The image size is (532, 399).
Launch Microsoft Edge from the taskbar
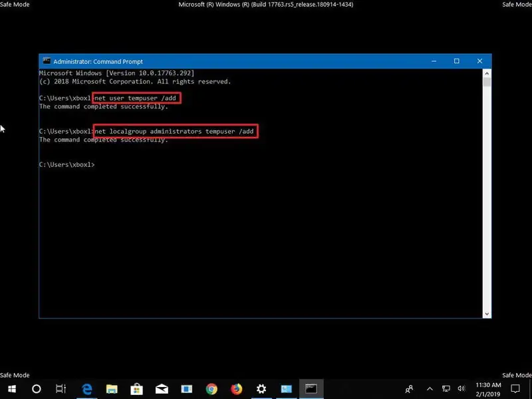(87, 388)
